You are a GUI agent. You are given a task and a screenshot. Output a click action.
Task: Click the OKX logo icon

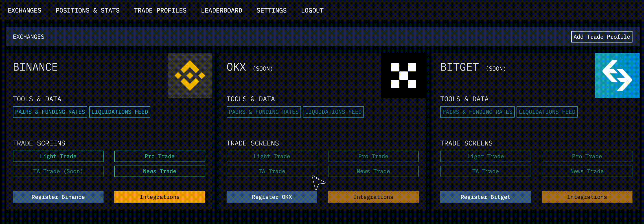(403, 75)
